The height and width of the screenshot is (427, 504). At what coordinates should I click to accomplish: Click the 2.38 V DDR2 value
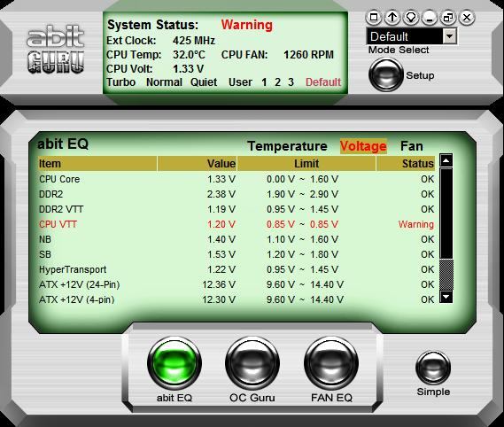pos(221,194)
